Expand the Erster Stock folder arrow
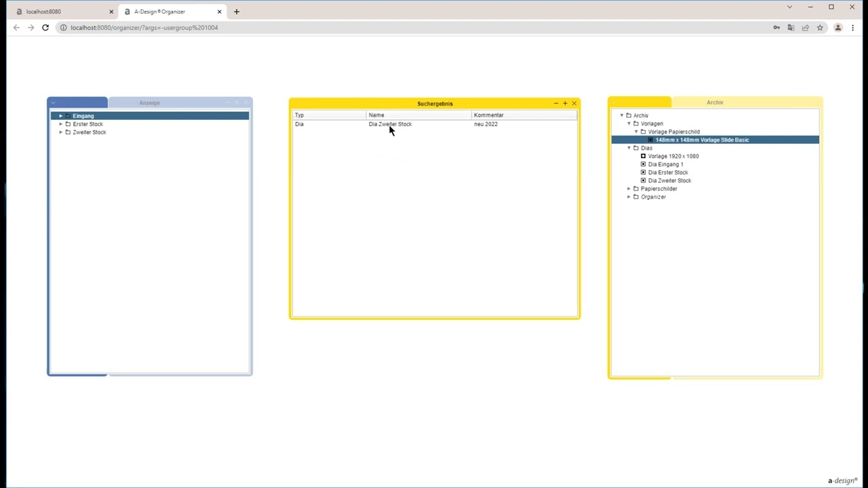Viewport: 868px width, 488px height. tap(60, 124)
